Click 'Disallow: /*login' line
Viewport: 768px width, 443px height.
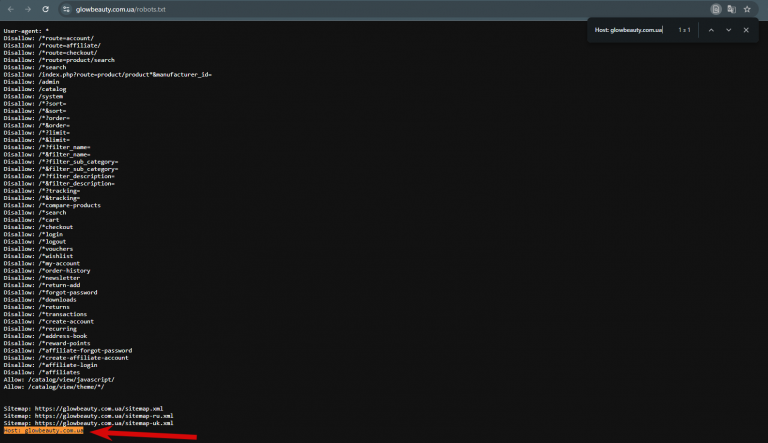[33, 234]
